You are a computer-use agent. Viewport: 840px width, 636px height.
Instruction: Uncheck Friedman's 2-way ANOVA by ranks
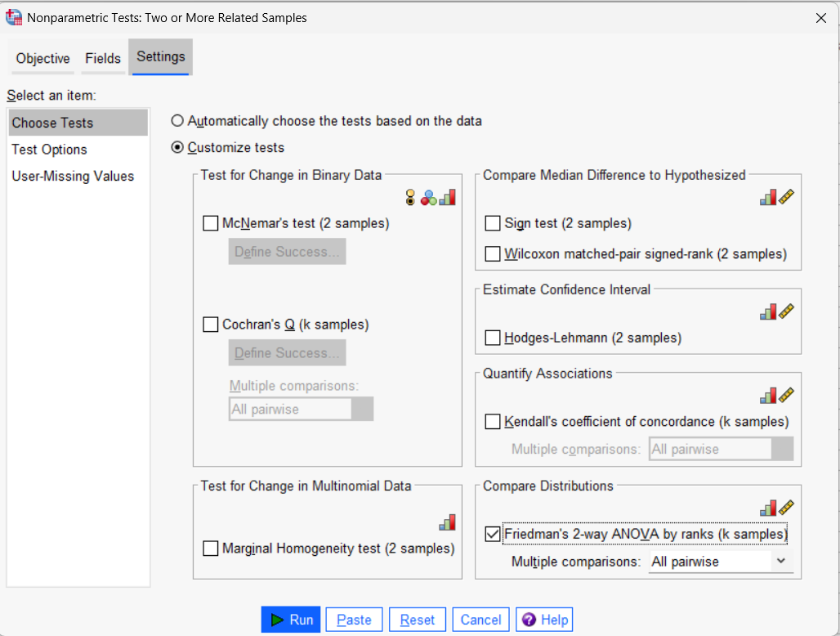(x=493, y=534)
